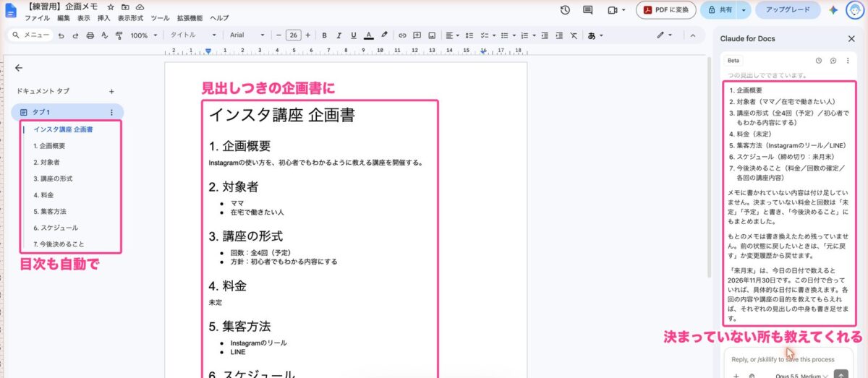Click the font size 26 field
Viewport: 868px width, 378px height.
click(293, 35)
